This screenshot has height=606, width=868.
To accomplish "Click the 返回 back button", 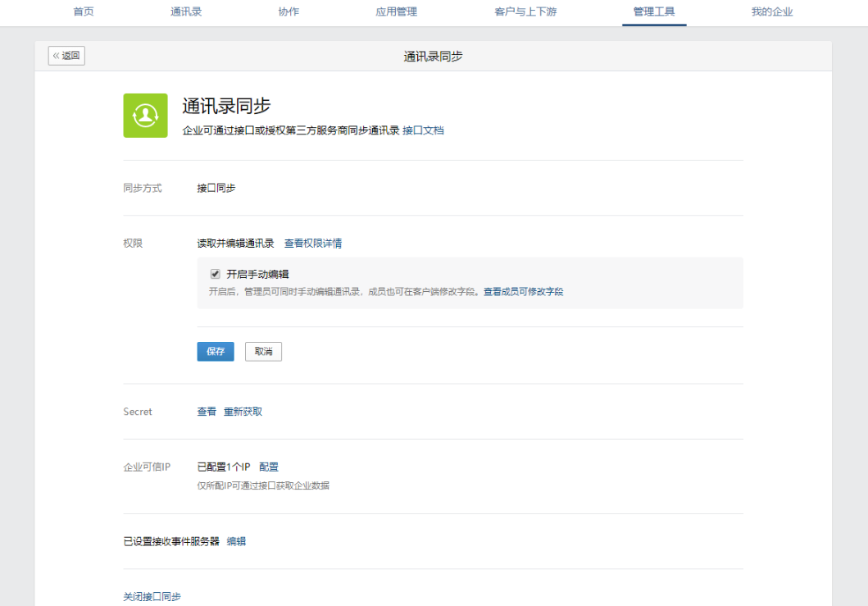I will coord(66,56).
